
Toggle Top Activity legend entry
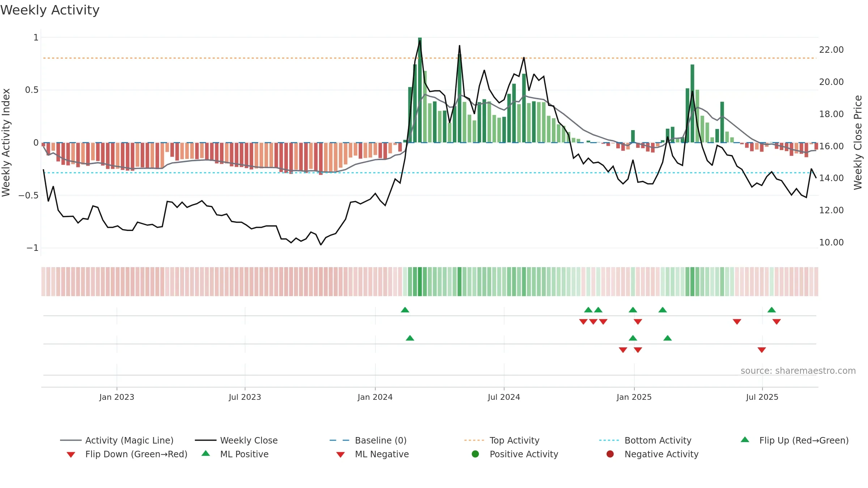(x=502, y=440)
